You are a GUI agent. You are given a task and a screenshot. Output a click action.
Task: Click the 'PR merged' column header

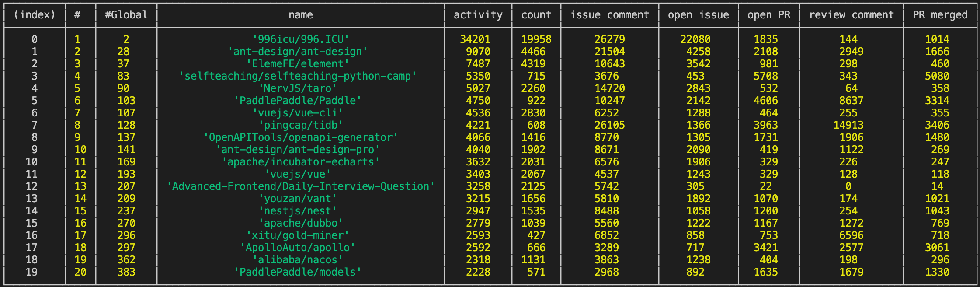pos(940,15)
